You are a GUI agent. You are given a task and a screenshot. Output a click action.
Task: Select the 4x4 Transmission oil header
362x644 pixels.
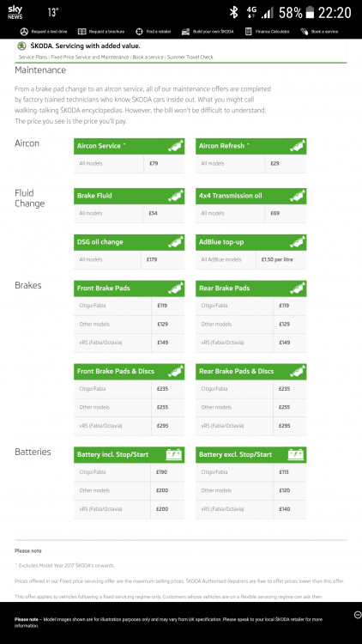(x=250, y=196)
